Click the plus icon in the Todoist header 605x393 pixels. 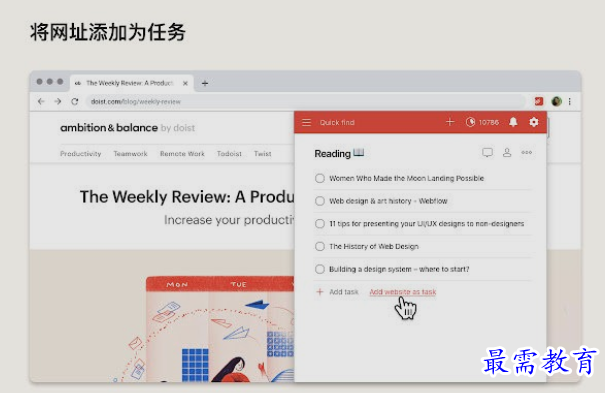point(450,122)
